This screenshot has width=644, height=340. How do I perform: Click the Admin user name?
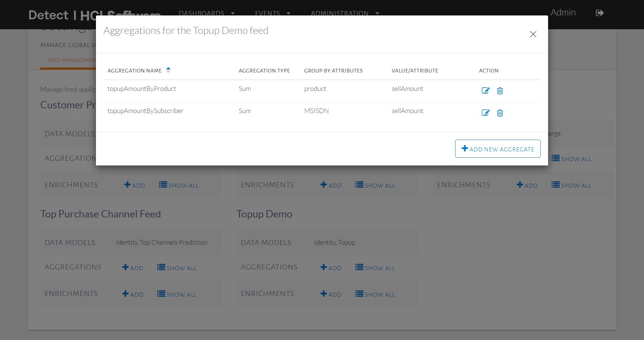point(563,13)
